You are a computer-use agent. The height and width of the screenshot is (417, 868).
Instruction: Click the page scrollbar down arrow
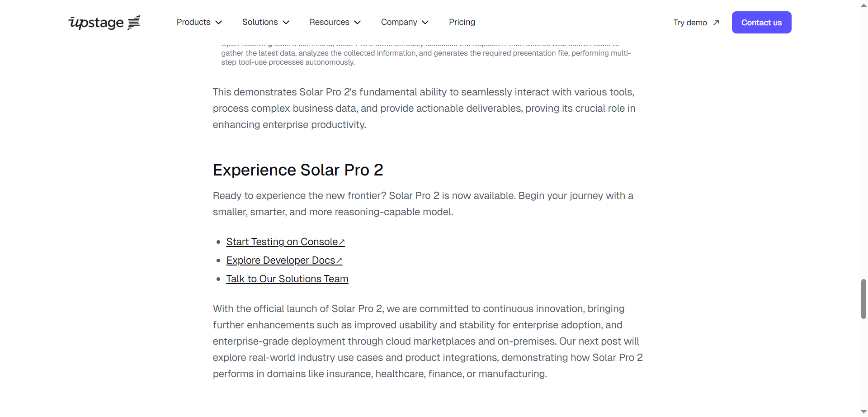coord(863,412)
